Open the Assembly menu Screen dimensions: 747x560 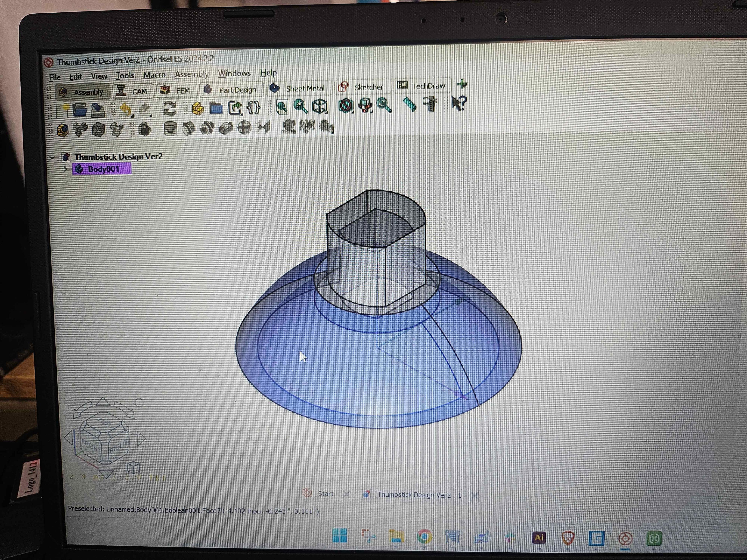click(192, 74)
